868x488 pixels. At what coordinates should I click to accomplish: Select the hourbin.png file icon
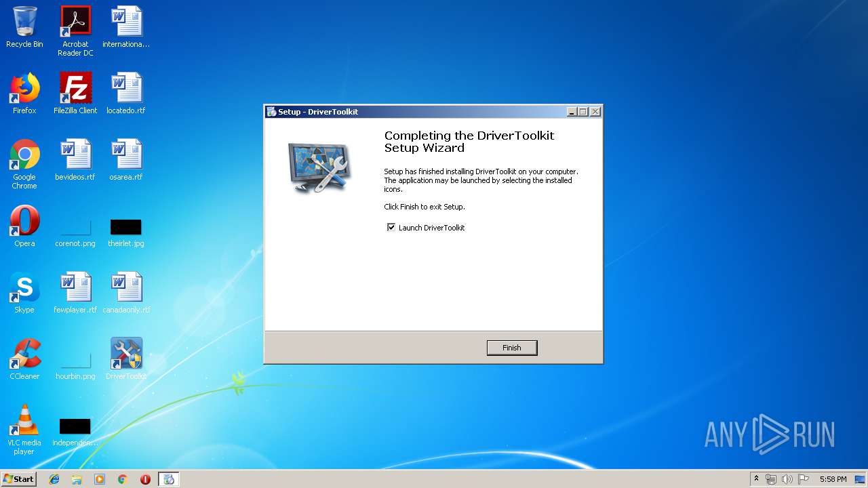[75, 365]
